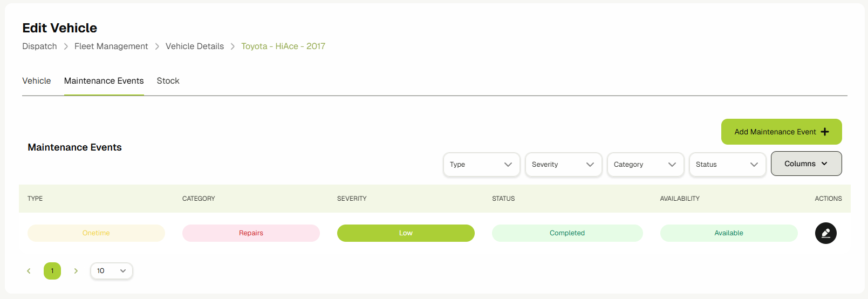Screen dimensions: 868x299
Task: Select the Maintenance Events tab
Action: click(x=104, y=81)
